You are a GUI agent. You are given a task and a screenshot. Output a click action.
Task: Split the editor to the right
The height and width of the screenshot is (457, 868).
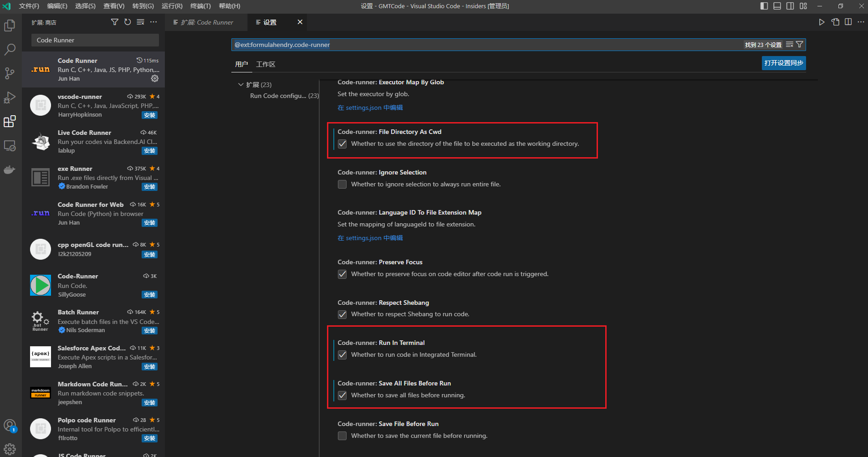coord(848,22)
